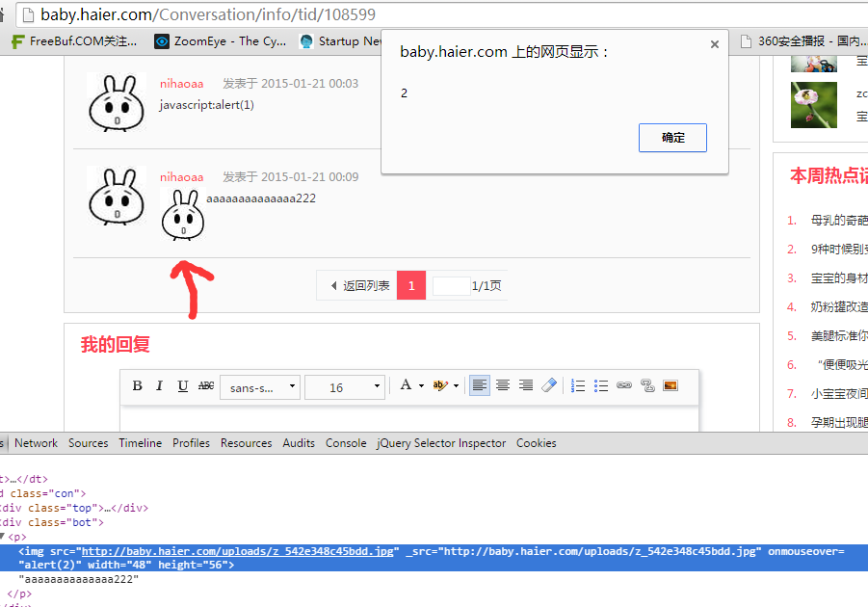This screenshot has width=868, height=607.
Task: Click the unlink icon
Action: [x=647, y=385]
